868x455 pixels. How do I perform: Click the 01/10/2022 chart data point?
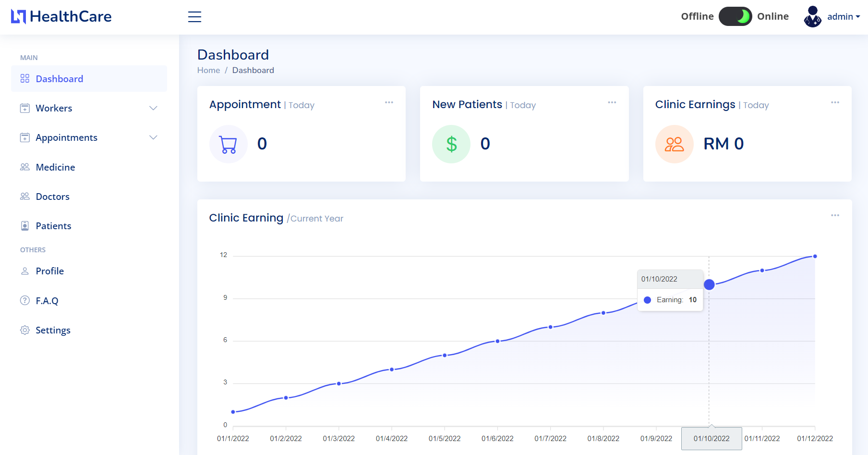pos(709,284)
